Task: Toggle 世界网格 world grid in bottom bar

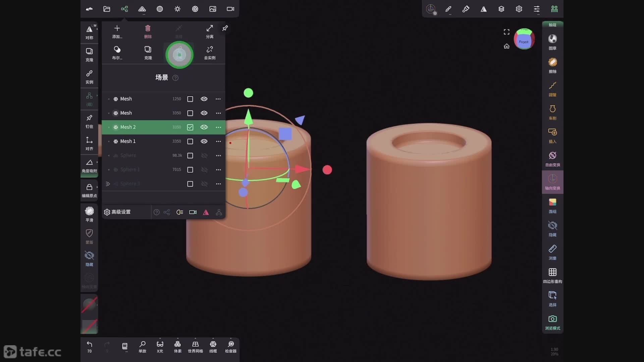Action: pyautogui.click(x=195, y=347)
